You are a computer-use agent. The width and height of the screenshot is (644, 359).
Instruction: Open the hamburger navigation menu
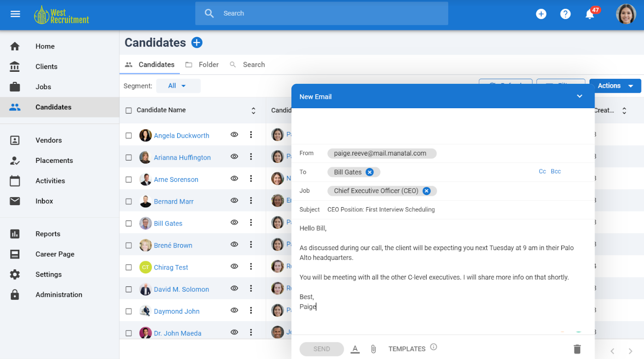click(15, 14)
